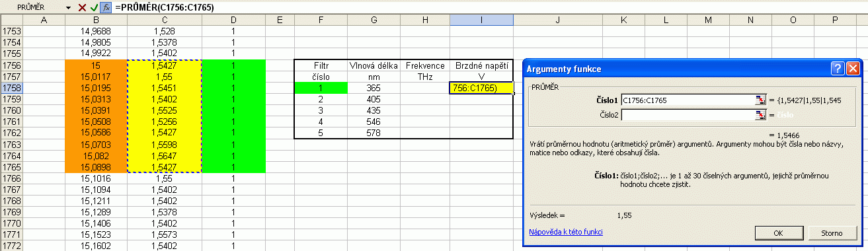Click wavelength cell with value 405

(374, 99)
